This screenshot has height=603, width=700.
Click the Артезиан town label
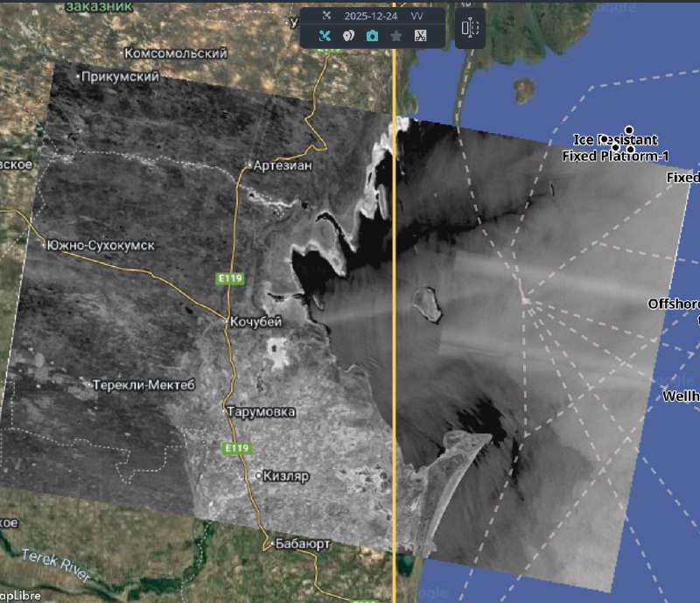(x=282, y=165)
